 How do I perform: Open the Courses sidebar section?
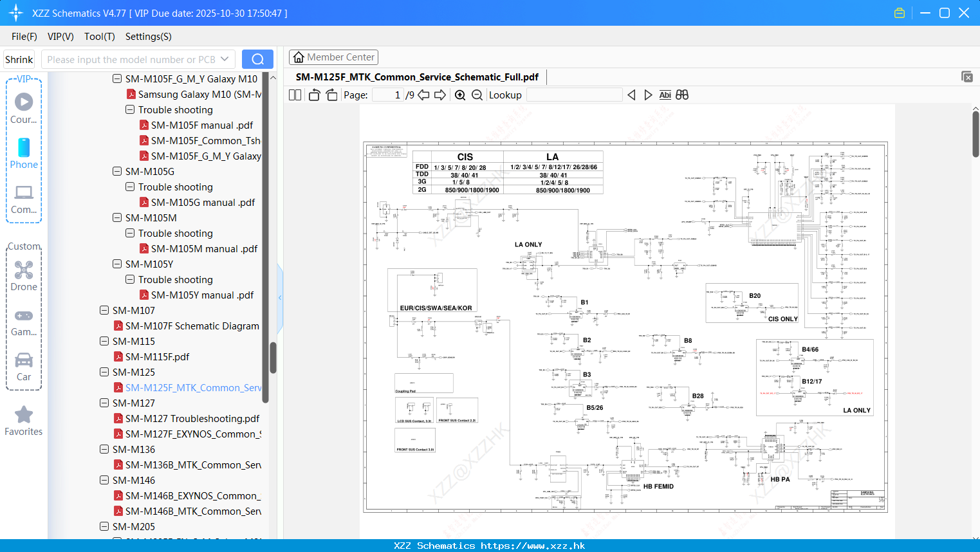pos(24,108)
